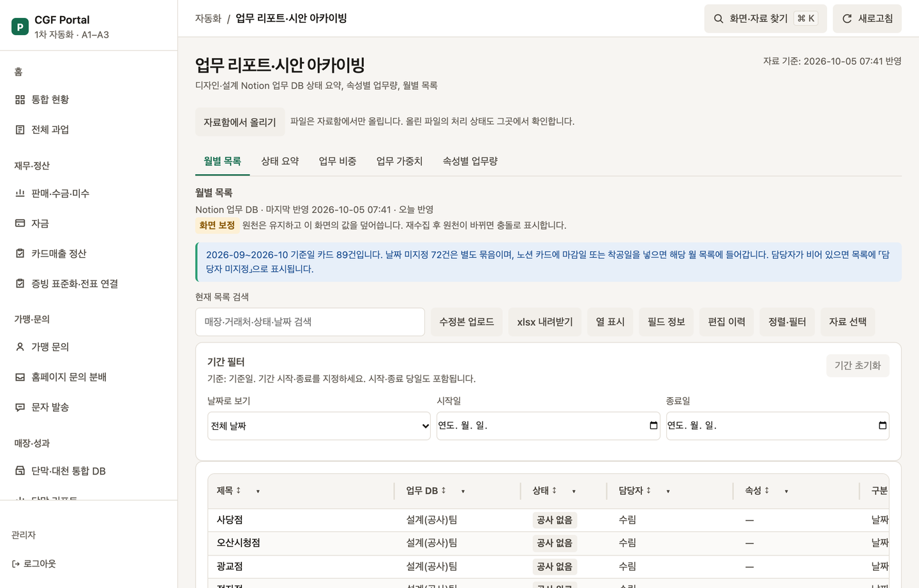Switch to 상태 요약 tab

280,161
